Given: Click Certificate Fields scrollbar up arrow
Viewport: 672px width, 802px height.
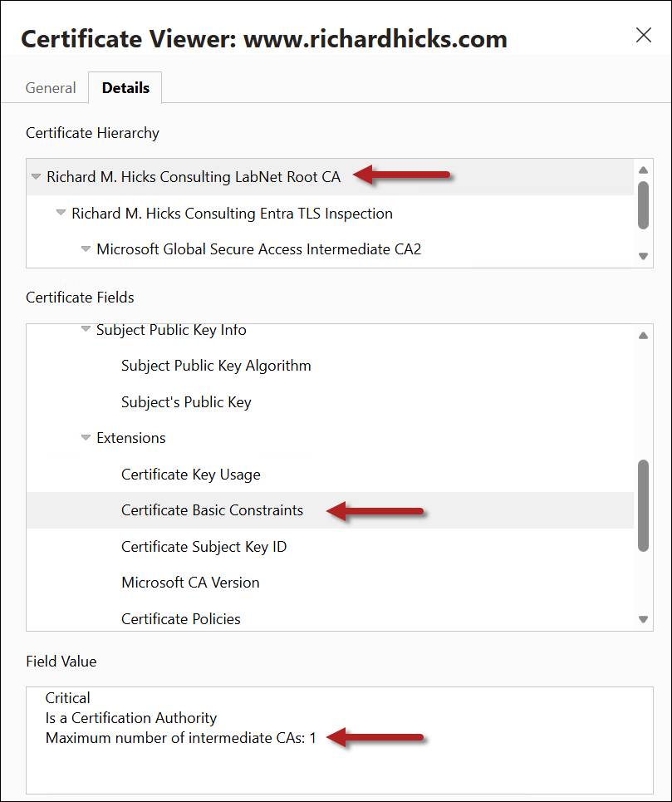Looking at the screenshot, I should coord(644,336).
